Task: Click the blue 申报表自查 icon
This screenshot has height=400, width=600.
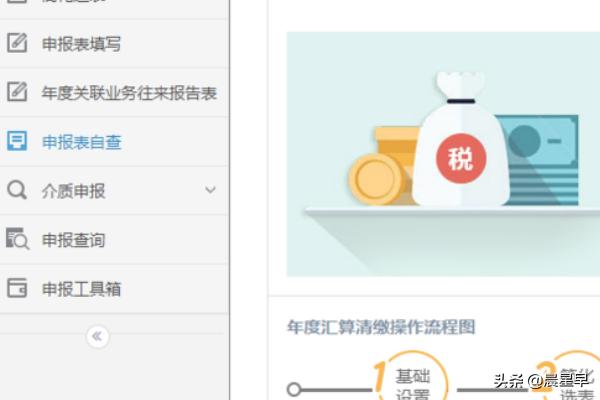Action: (17, 141)
